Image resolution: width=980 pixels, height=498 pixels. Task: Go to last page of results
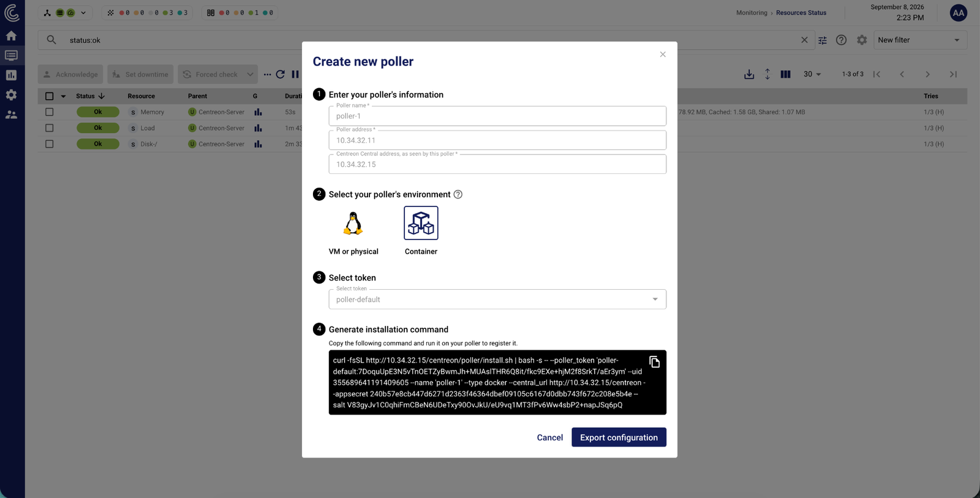tap(953, 74)
